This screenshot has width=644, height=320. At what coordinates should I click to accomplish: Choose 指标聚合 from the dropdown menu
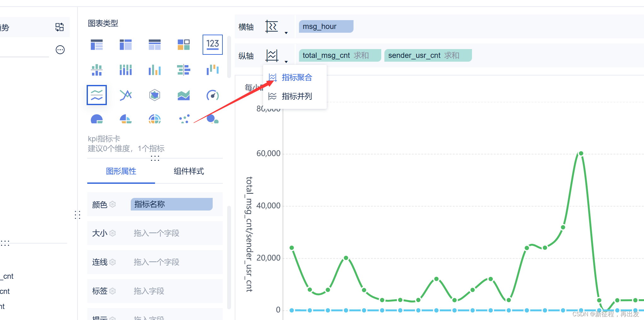pos(295,77)
